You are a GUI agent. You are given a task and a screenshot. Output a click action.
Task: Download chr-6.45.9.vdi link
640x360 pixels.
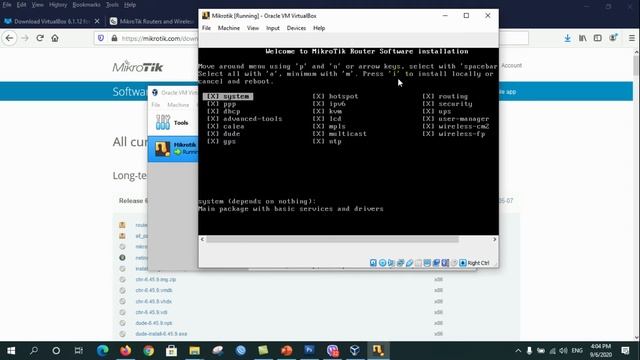[x=151, y=312]
